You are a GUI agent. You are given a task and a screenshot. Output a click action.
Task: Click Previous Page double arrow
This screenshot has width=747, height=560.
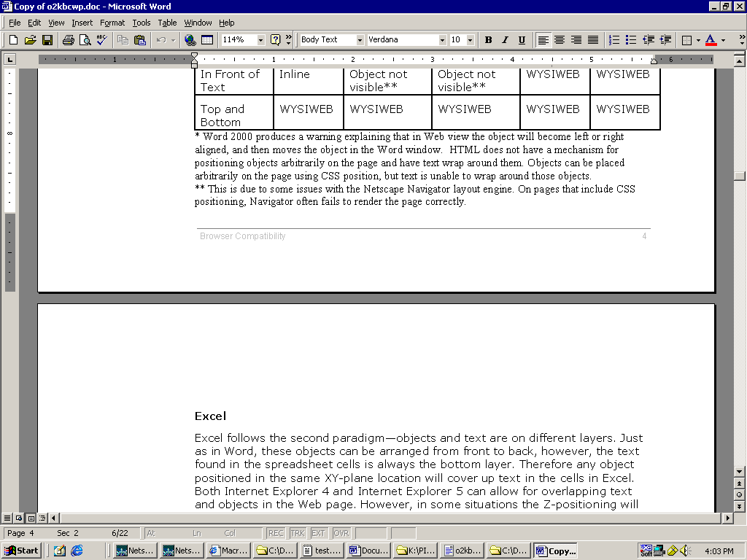click(740, 483)
